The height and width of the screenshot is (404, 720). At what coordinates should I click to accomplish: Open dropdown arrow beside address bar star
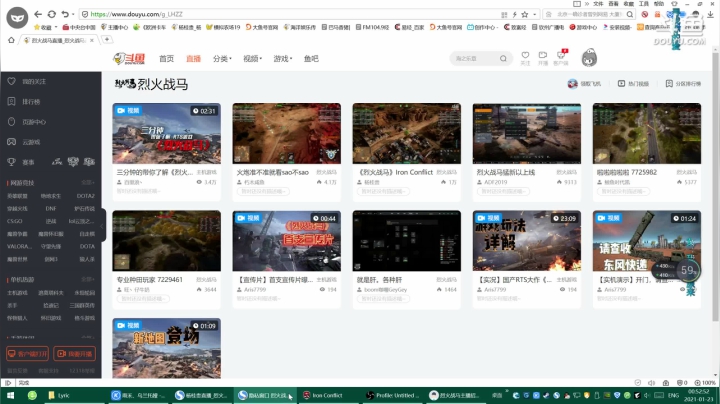[534, 14]
